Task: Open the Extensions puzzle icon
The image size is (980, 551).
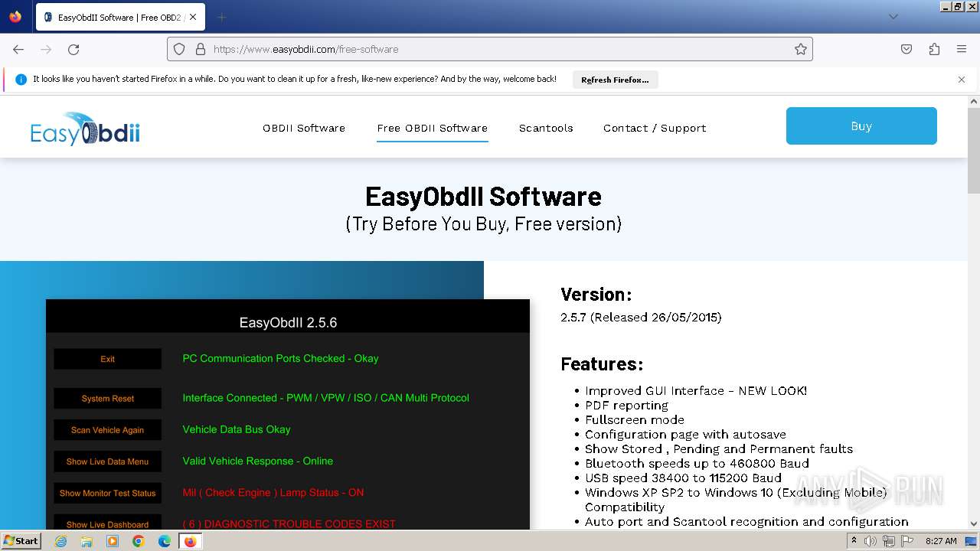Action: (934, 49)
